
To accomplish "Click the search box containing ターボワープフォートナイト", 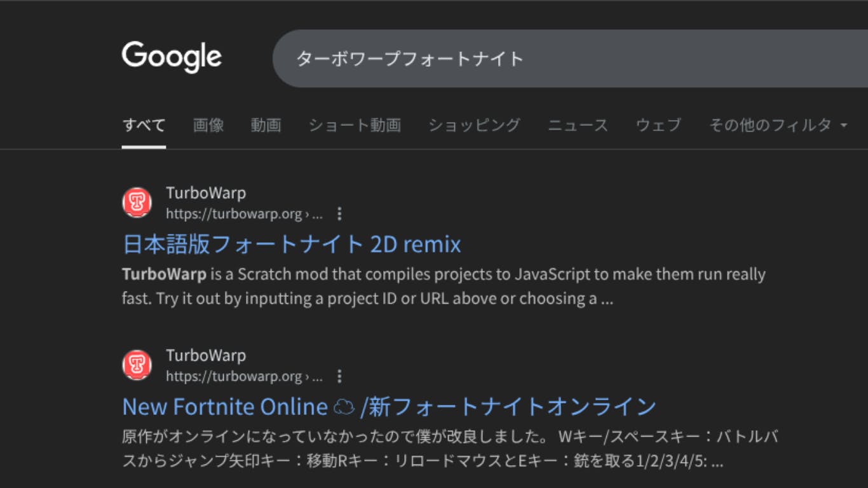I will pyautogui.click(x=540, y=58).
